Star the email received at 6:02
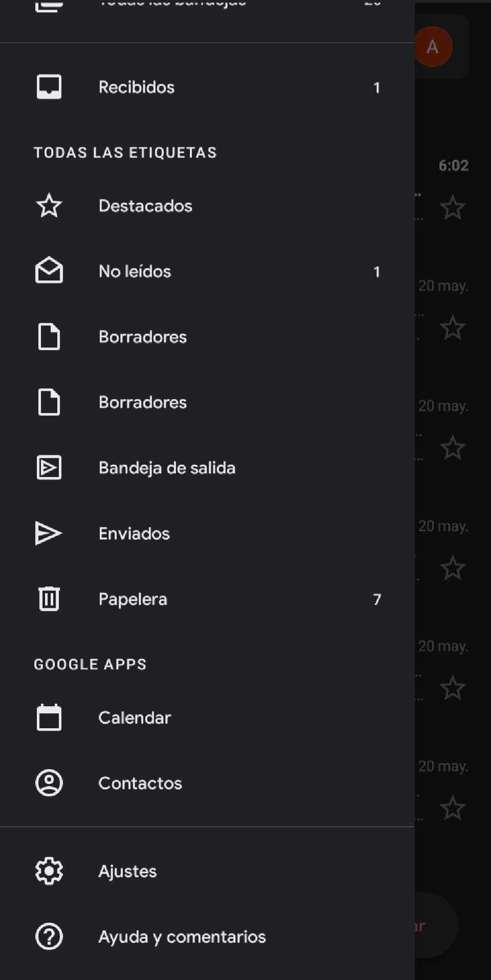The width and height of the screenshot is (491, 980). 453,208
